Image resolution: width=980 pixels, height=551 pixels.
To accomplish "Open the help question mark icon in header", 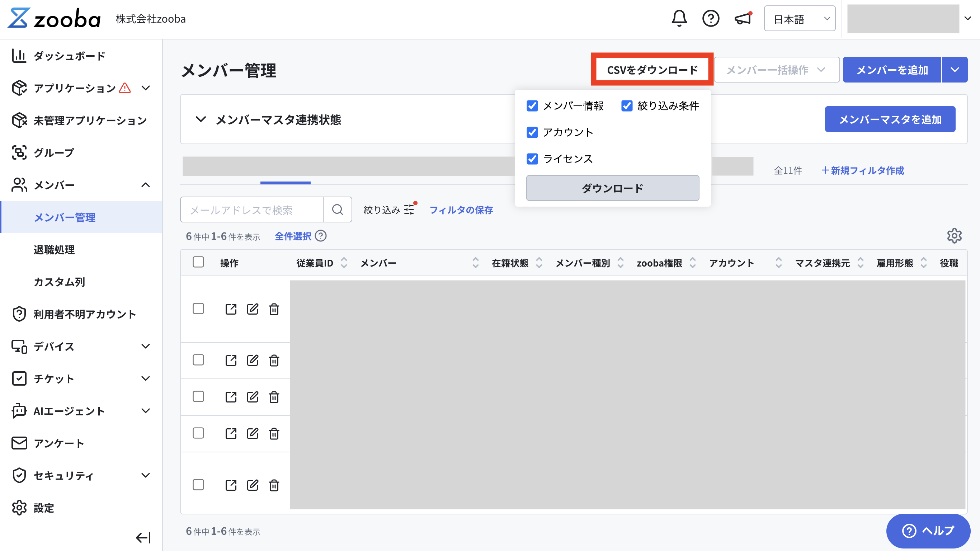I will [711, 18].
